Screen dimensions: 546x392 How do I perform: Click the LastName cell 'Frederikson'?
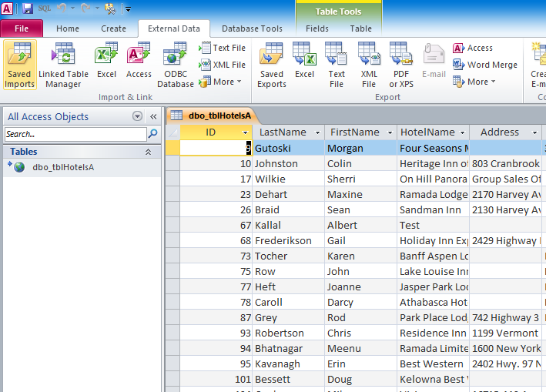288,240
